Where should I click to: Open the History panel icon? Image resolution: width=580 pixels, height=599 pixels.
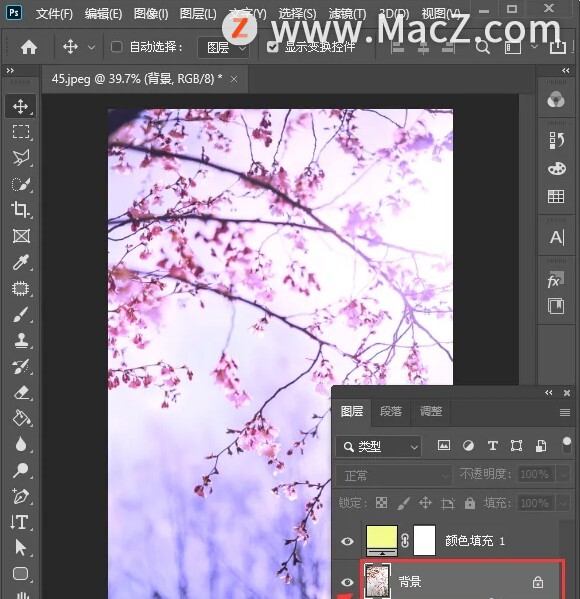coord(556,140)
